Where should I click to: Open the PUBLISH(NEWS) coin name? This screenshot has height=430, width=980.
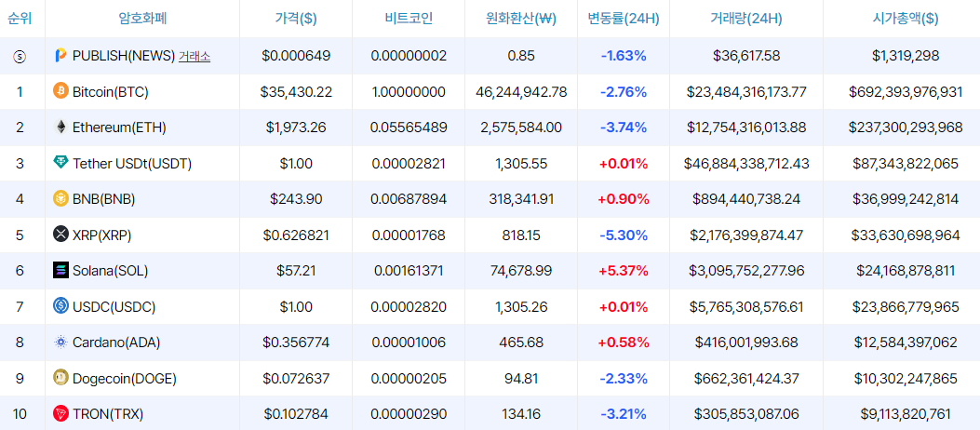point(123,56)
